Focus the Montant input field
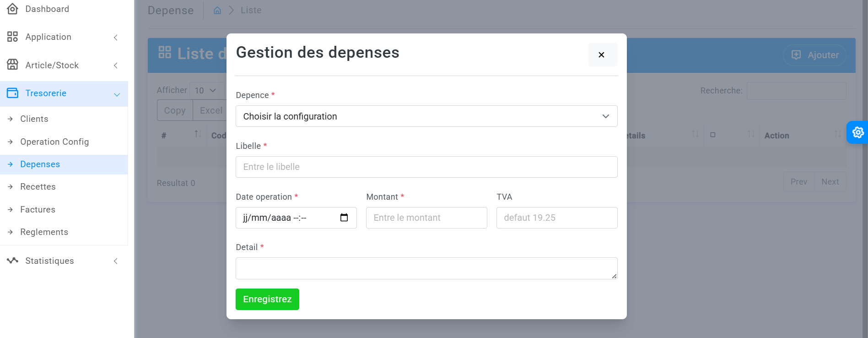 [426, 218]
